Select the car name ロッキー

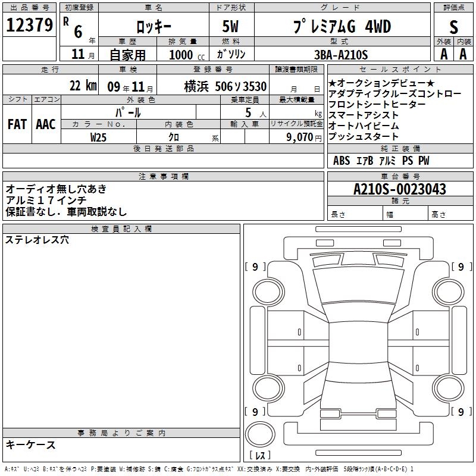point(154,26)
